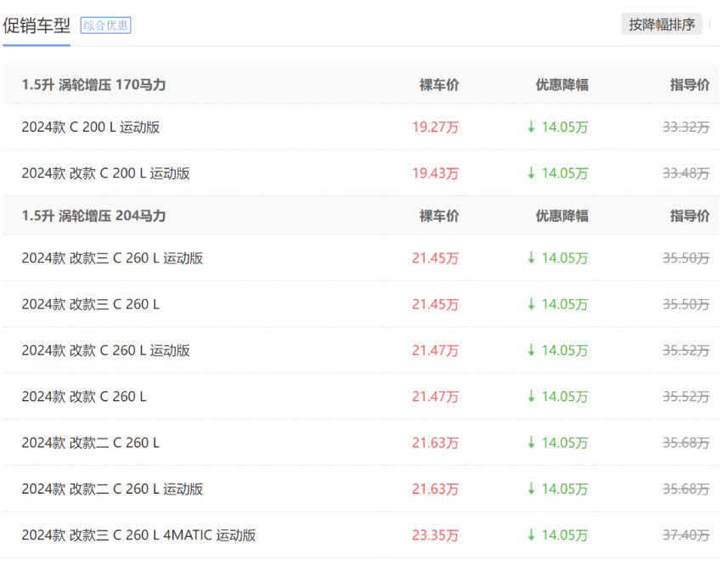Click the 1.5升 涡轮增压 170马力 group header
This screenshot has width=728, height=571.
tap(93, 85)
